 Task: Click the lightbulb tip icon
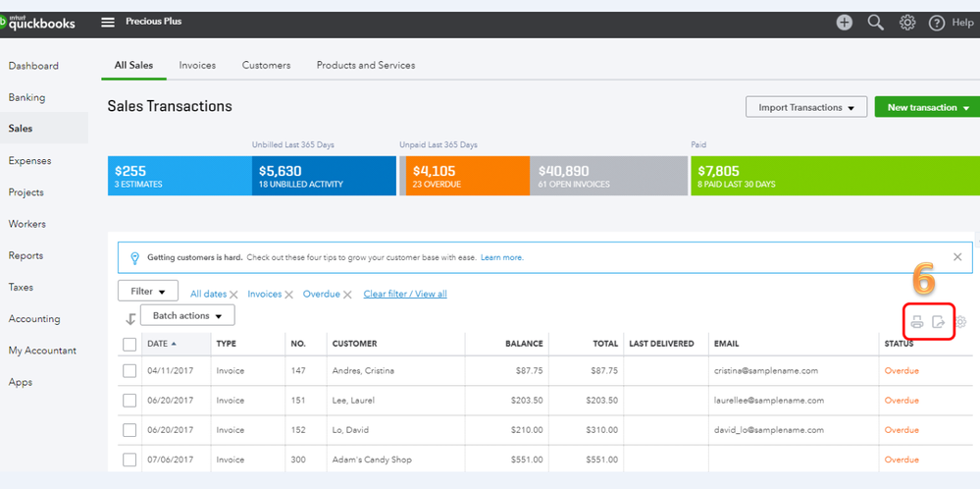coord(134,257)
